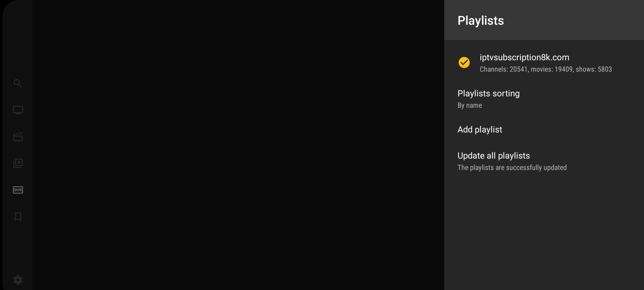
Task: Open the DVR recordings icon
Action: [18, 190]
